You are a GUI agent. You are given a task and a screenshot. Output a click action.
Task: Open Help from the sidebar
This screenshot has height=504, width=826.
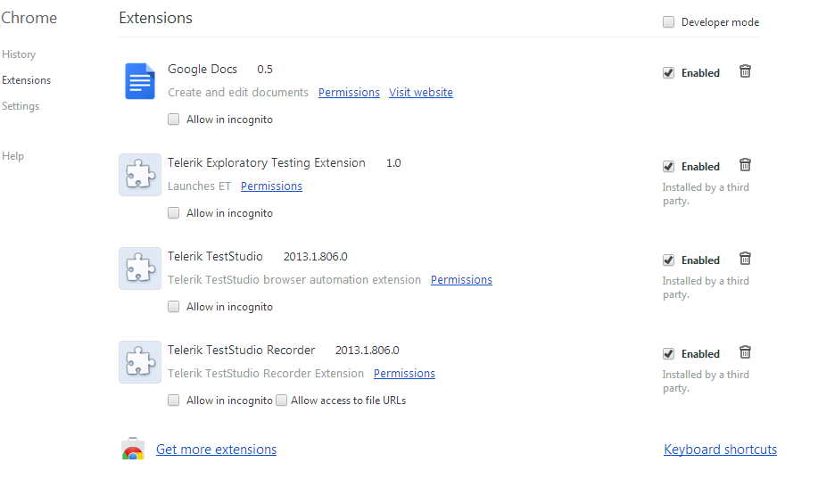click(12, 156)
